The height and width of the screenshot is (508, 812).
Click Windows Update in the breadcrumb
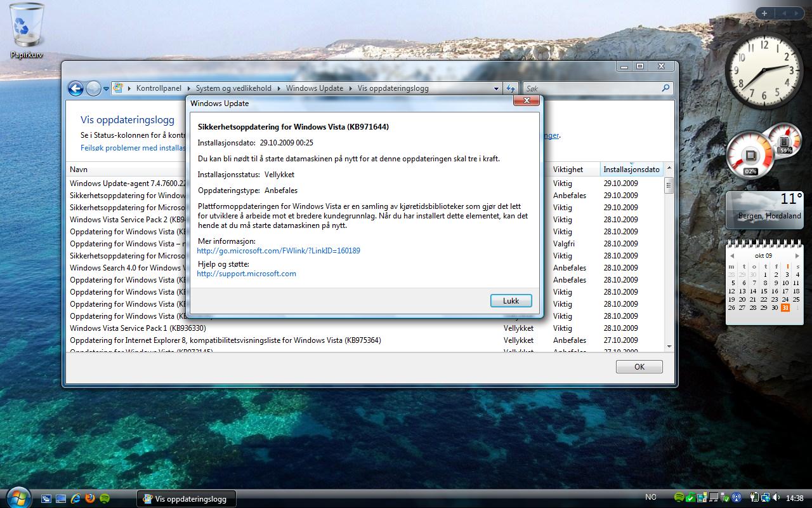click(x=315, y=88)
